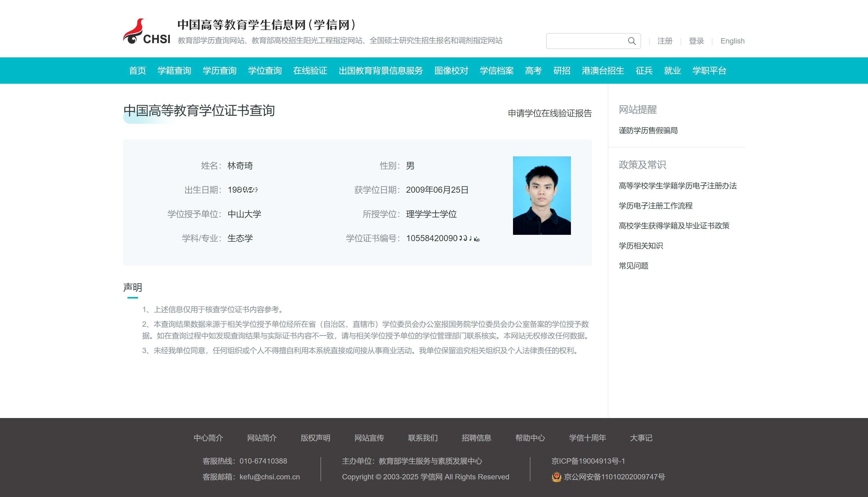Open the 登录 login link

tap(696, 41)
